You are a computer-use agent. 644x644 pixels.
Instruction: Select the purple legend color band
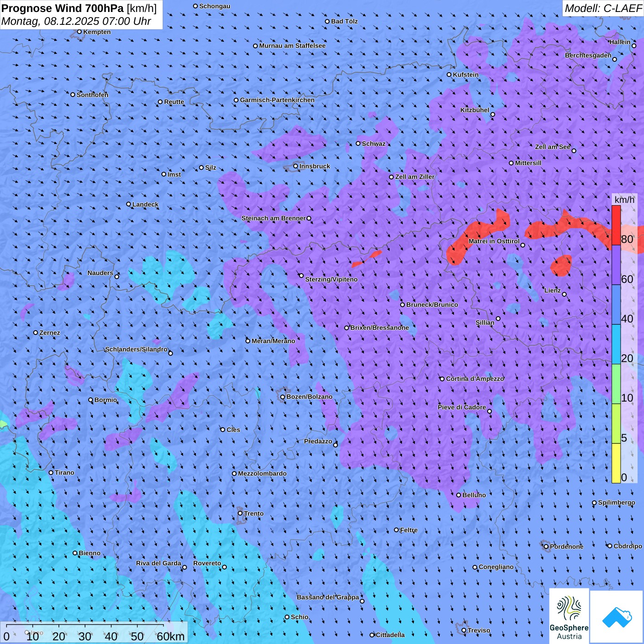pos(616,265)
